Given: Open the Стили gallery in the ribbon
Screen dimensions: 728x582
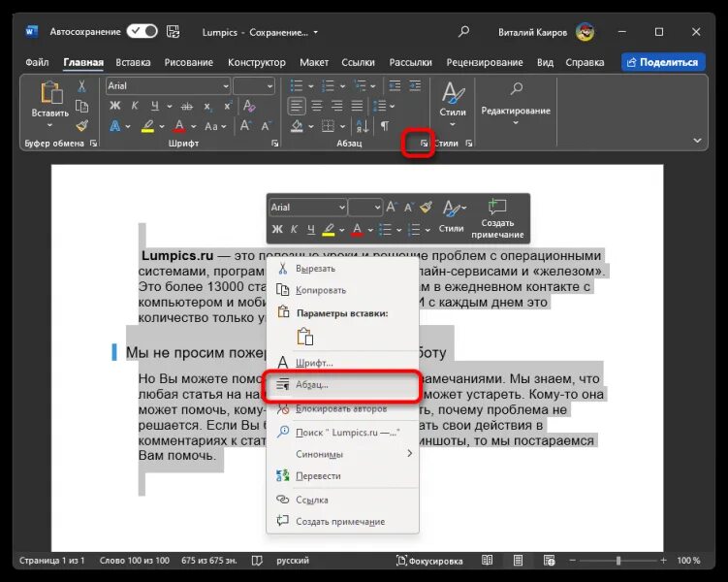Looking at the screenshot, I should tap(453, 105).
